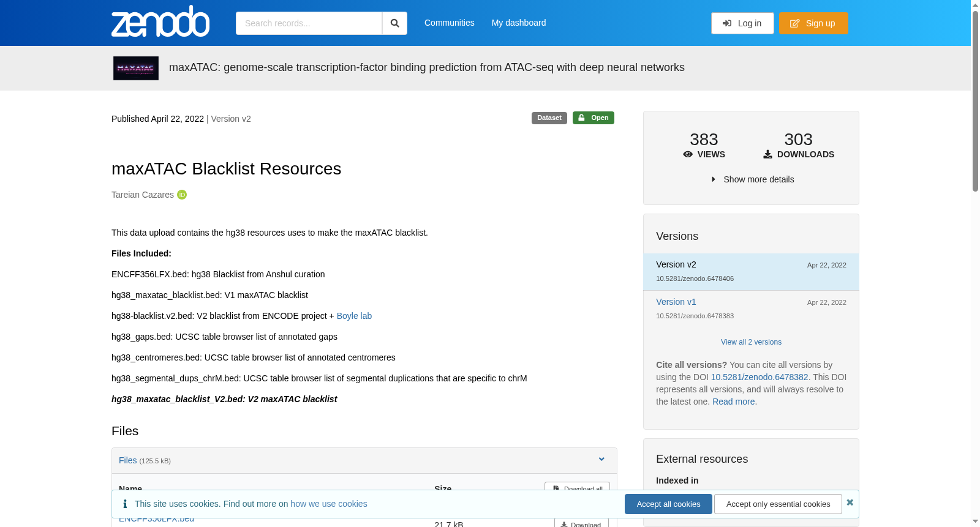Open the all-versions DOI 10.5281/zenodo.6478382
The height and width of the screenshot is (527, 980).
click(x=759, y=377)
